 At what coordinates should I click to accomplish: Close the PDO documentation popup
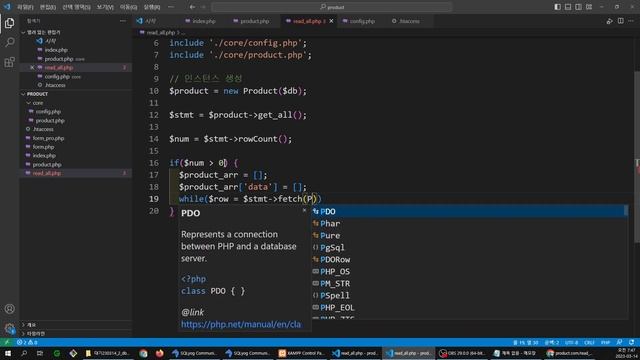point(304,210)
